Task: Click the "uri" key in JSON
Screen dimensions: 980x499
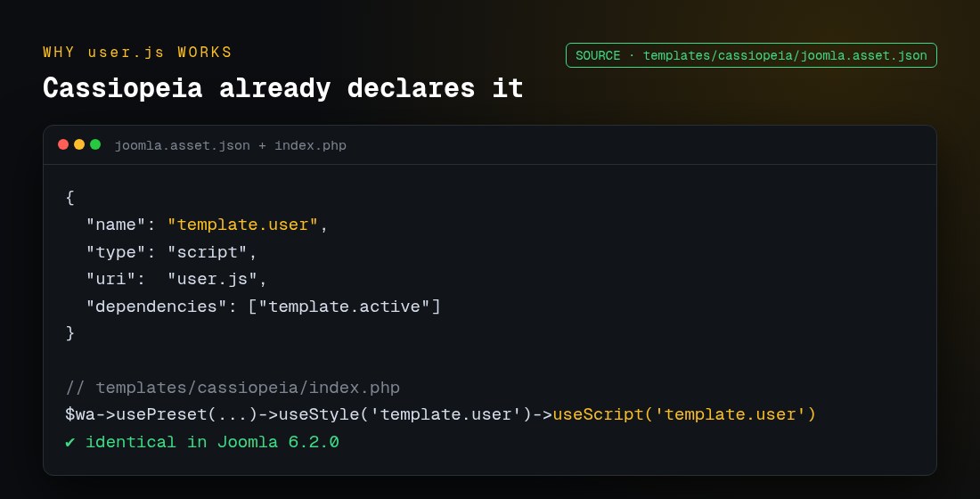Action: coord(110,279)
